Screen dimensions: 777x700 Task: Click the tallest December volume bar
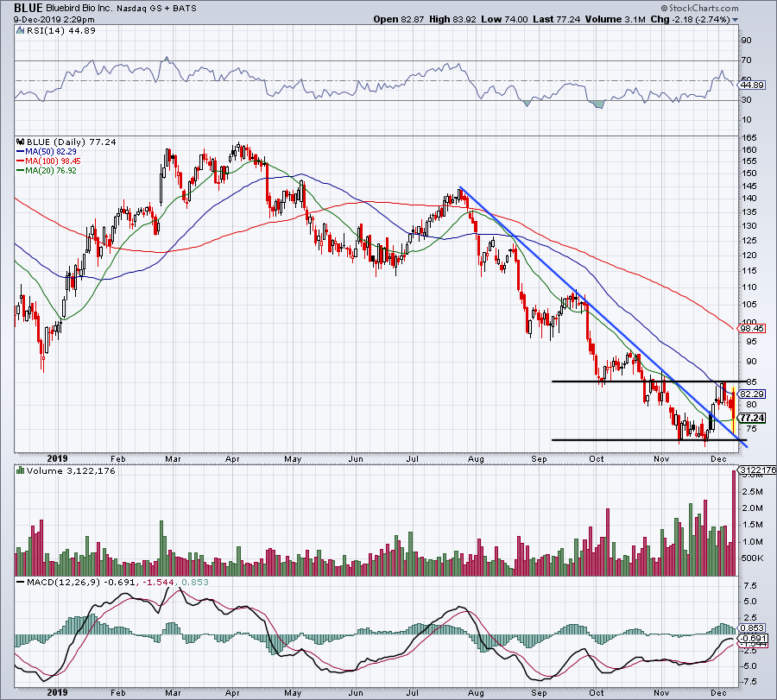click(x=734, y=523)
